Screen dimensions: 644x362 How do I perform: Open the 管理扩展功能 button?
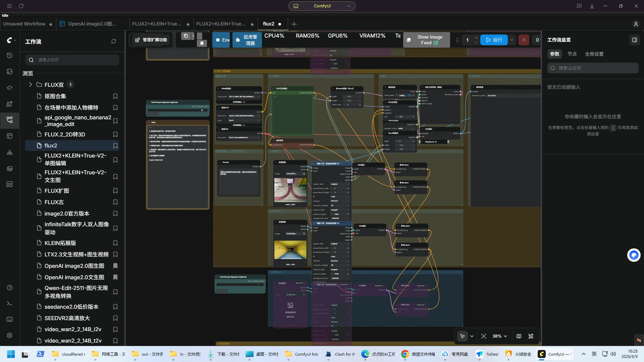(x=151, y=40)
